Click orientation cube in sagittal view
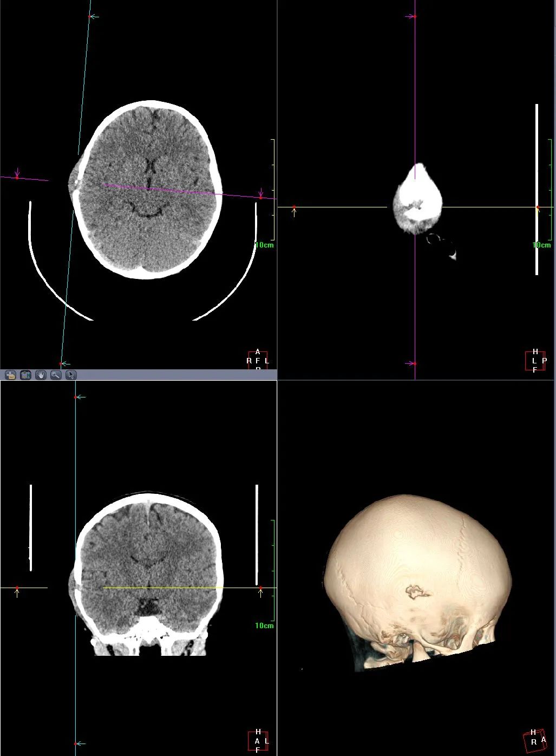Image resolution: width=556 pixels, height=756 pixels. pos(535,361)
